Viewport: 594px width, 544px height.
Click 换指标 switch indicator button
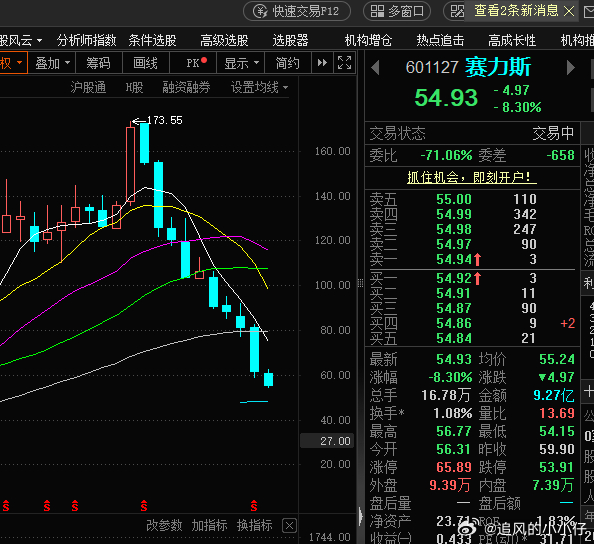coord(255,525)
